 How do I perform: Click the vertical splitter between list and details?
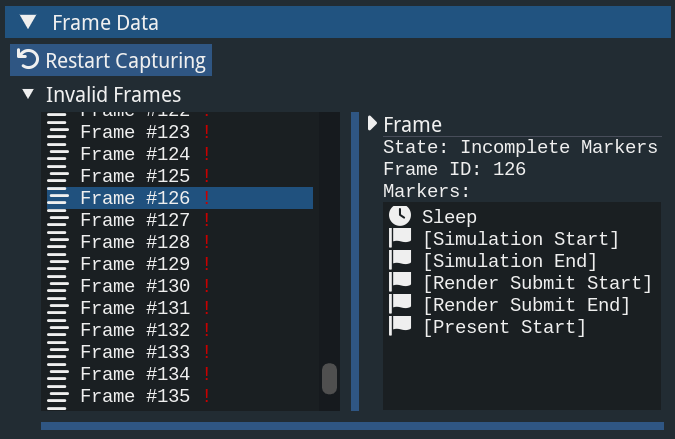(x=354, y=260)
